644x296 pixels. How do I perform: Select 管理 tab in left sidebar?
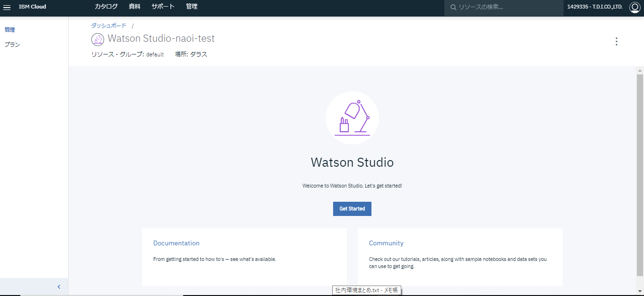pyautogui.click(x=10, y=30)
